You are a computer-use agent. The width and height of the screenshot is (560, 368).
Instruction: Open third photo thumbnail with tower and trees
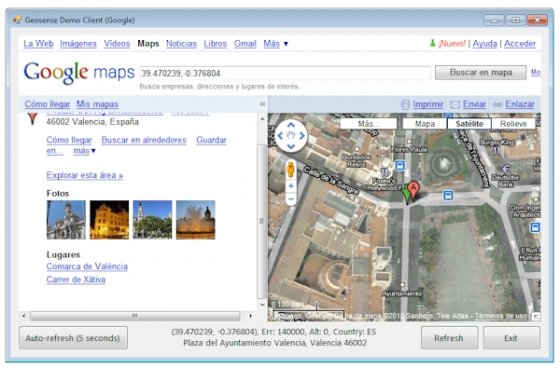(152, 220)
